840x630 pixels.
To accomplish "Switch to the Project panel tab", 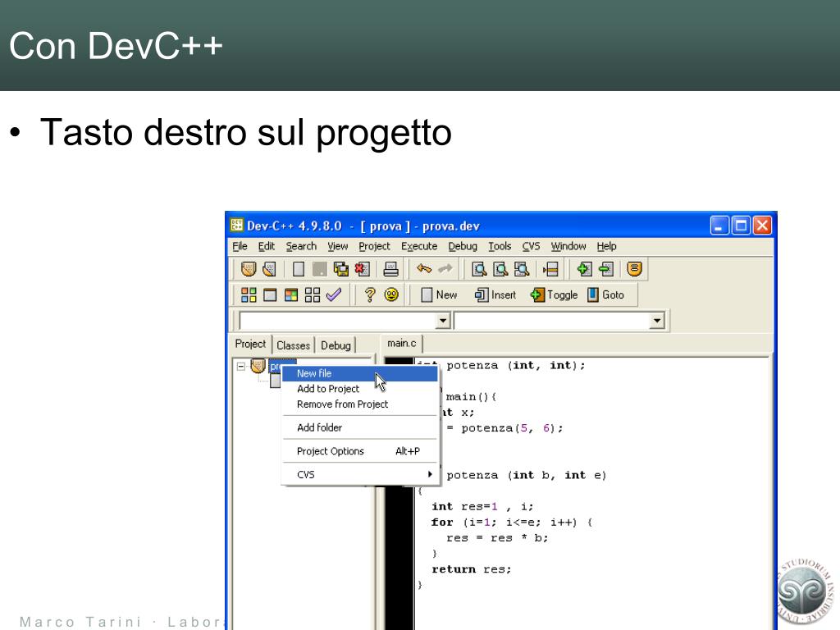I will pyautogui.click(x=250, y=344).
